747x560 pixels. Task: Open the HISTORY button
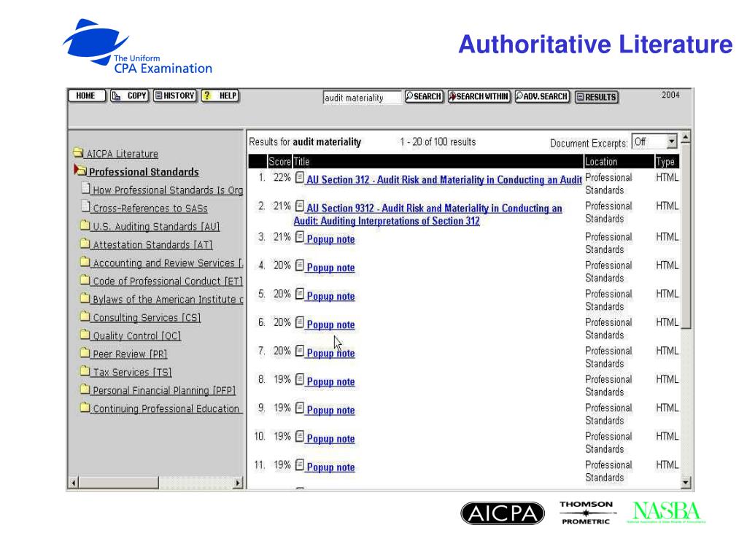point(175,96)
